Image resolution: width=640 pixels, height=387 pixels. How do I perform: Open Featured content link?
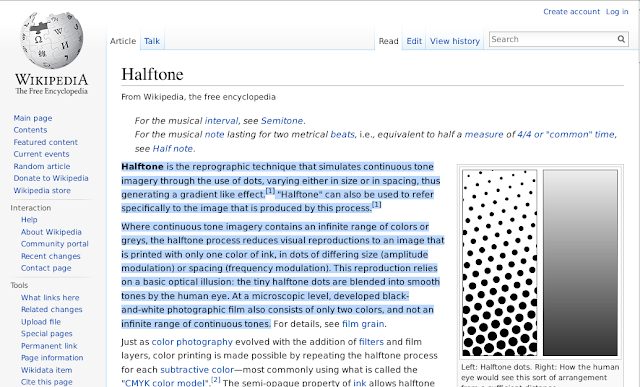45,142
